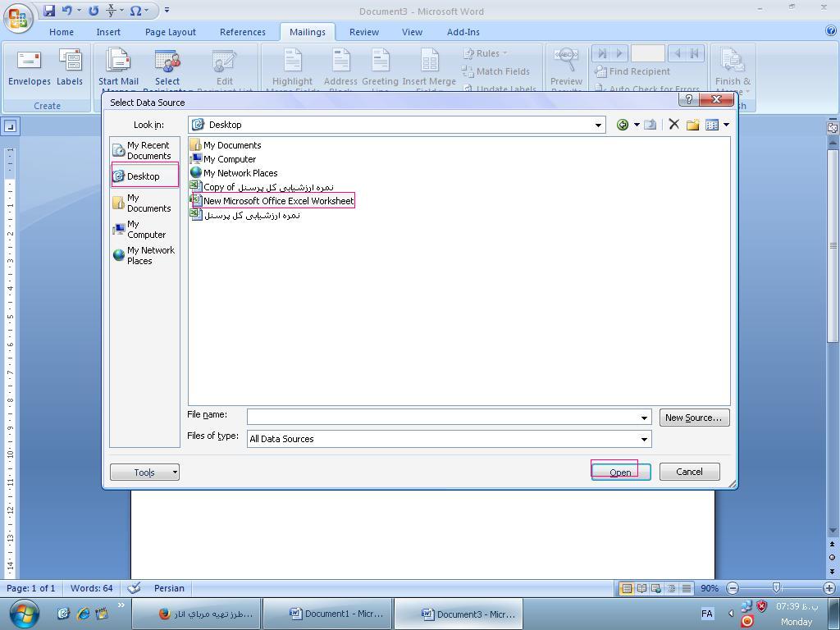
Task: Click the Omega symbol icon in quick access toolbar
Action: pyautogui.click(x=135, y=10)
